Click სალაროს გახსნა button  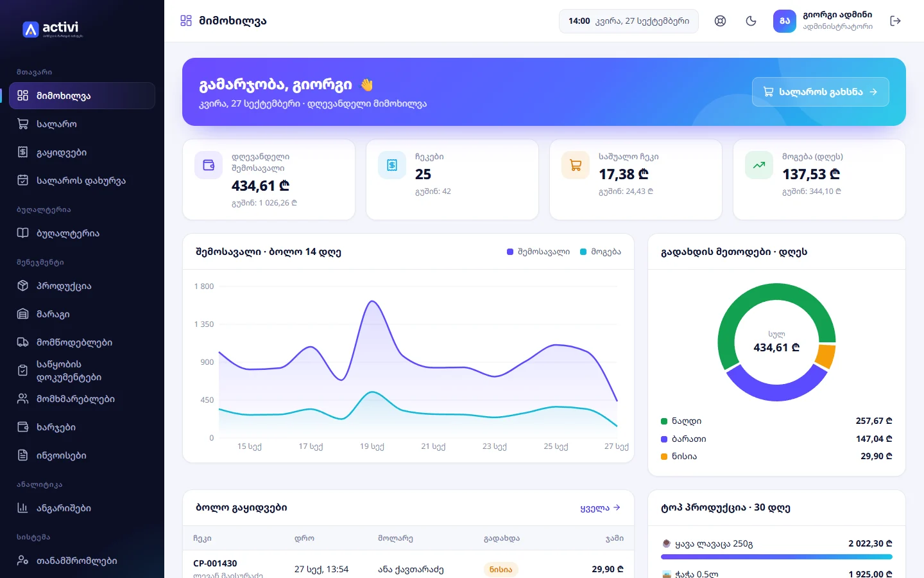pyautogui.click(x=821, y=92)
